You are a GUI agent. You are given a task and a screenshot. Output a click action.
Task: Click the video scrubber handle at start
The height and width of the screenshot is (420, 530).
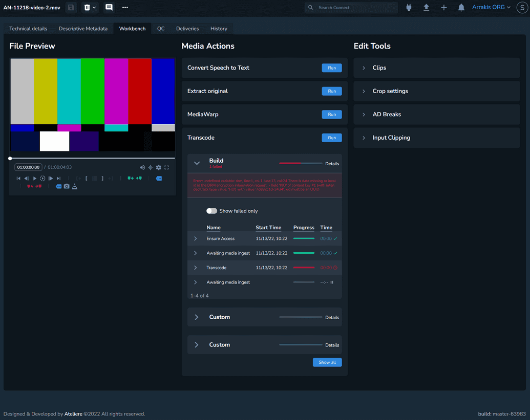tap(10, 159)
